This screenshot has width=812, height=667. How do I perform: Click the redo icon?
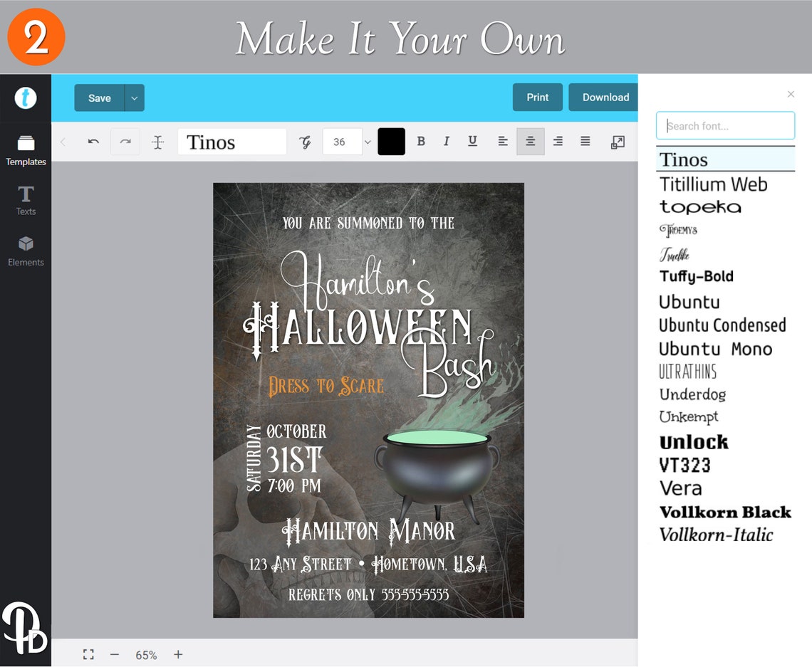click(x=125, y=141)
